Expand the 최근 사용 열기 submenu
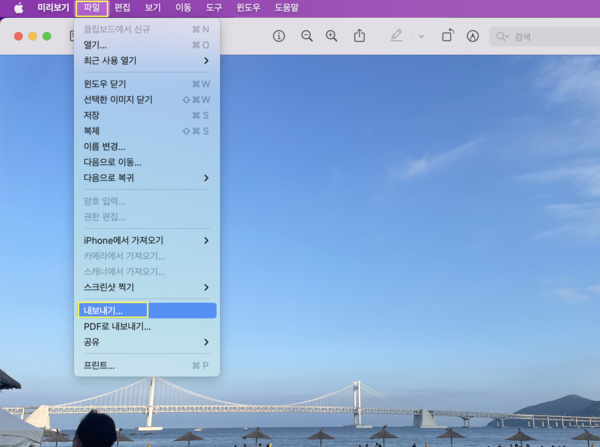600x447 pixels. point(147,60)
